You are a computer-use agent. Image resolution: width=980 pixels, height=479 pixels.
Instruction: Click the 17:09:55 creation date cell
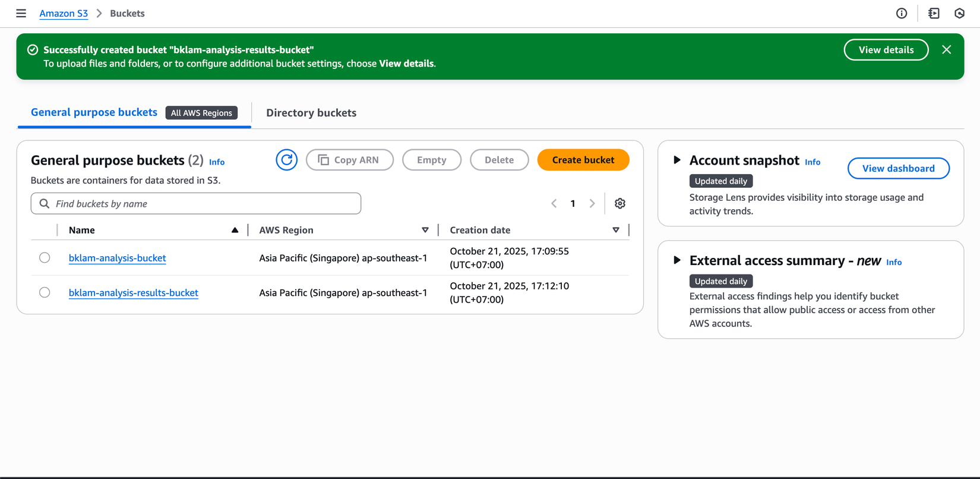click(510, 258)
